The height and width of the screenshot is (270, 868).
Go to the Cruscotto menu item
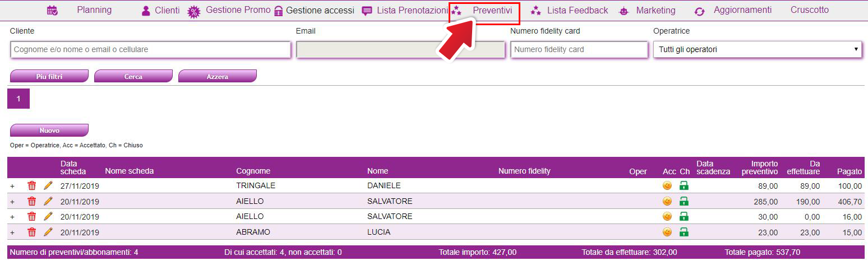click(x=810, y=10)
